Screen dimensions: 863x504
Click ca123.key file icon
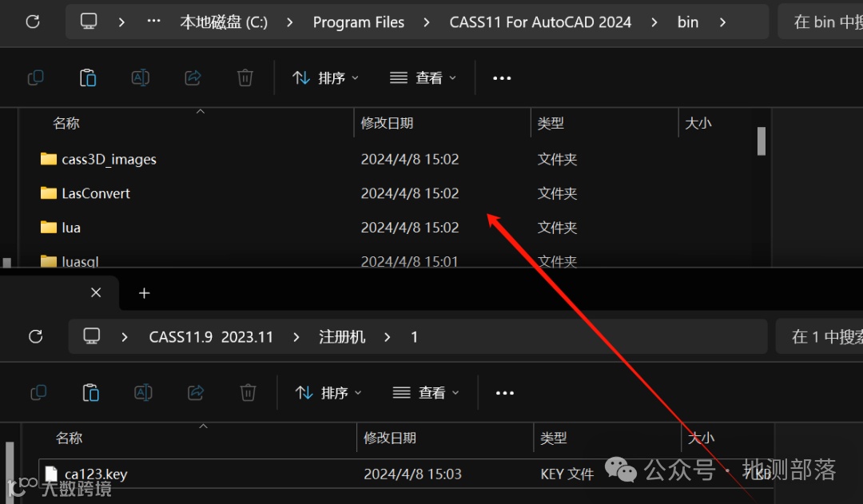[51, 474]
